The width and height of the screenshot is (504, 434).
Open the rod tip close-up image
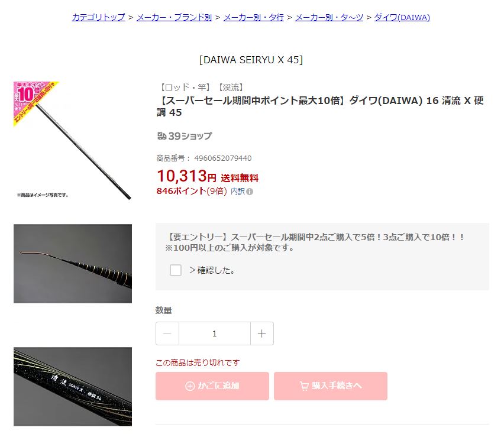pyautogui.click(x=73, y=264)
